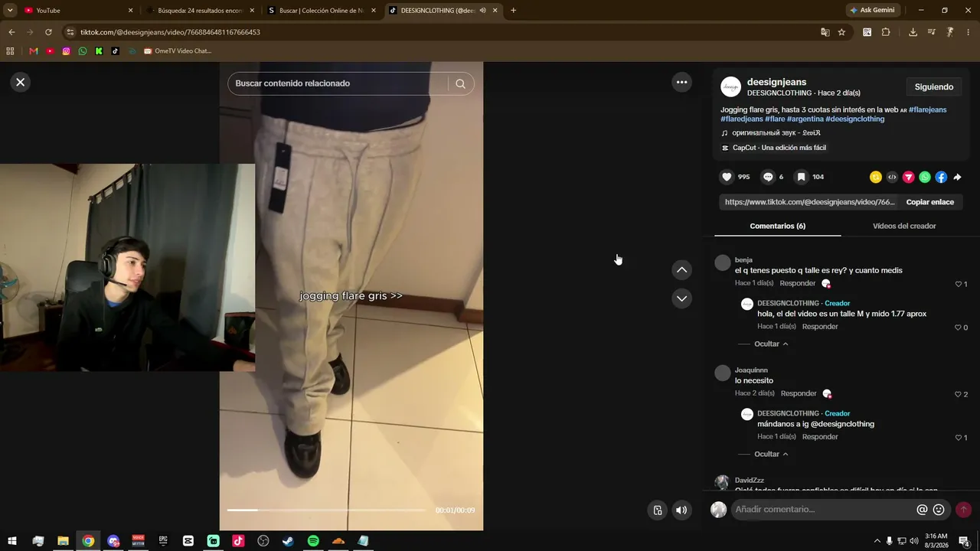Like the creator's reply about talle M

959,328
